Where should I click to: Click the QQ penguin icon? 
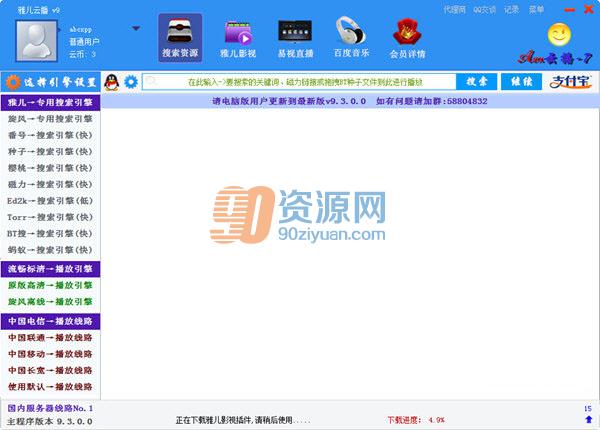tap(112, 82)
